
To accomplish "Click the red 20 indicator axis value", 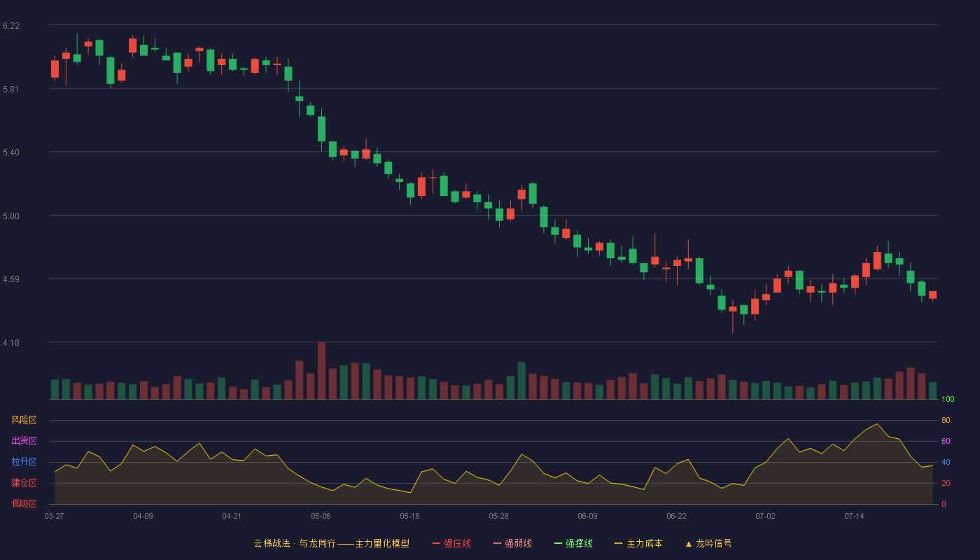I will [946, 483].
